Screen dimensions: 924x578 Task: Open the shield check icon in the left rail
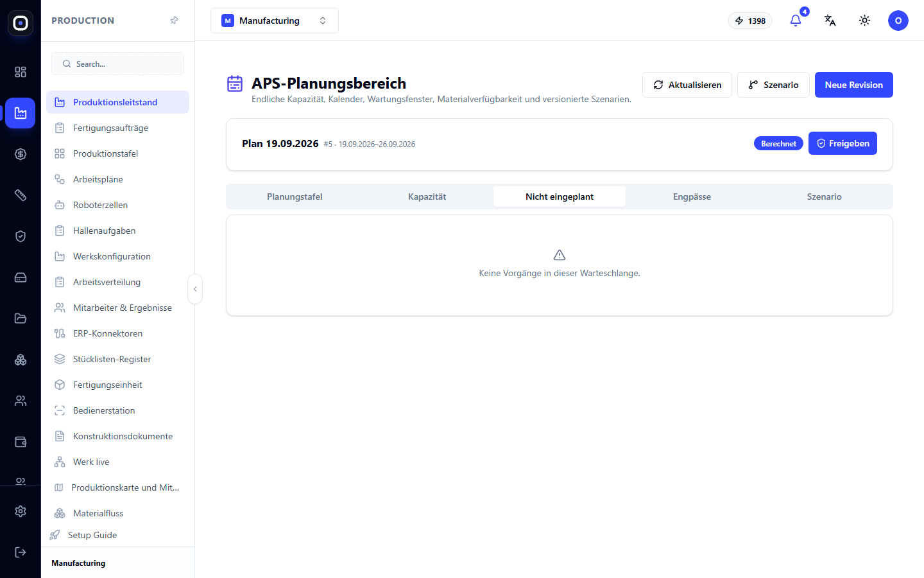[x=21, y=236]
